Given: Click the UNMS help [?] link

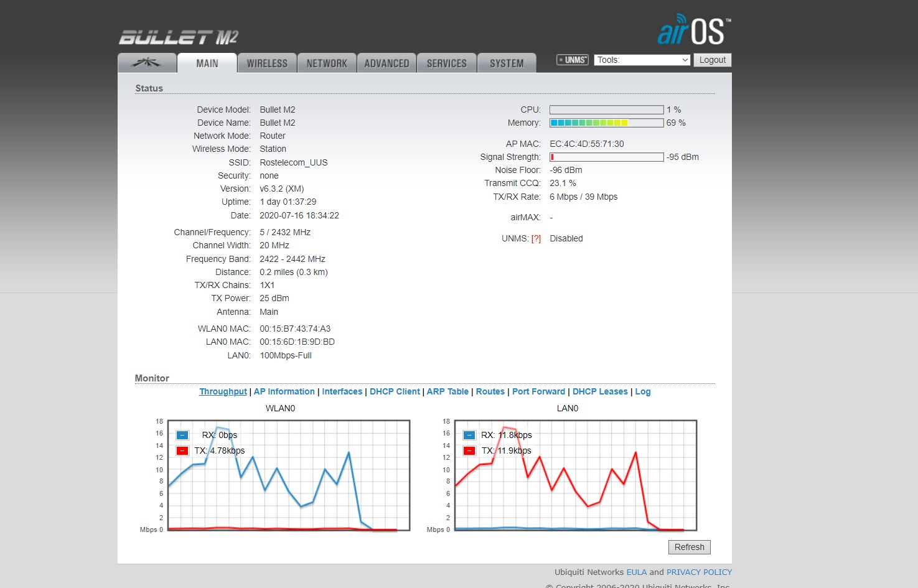Looking at the screenshot, I should coord(536,238).
